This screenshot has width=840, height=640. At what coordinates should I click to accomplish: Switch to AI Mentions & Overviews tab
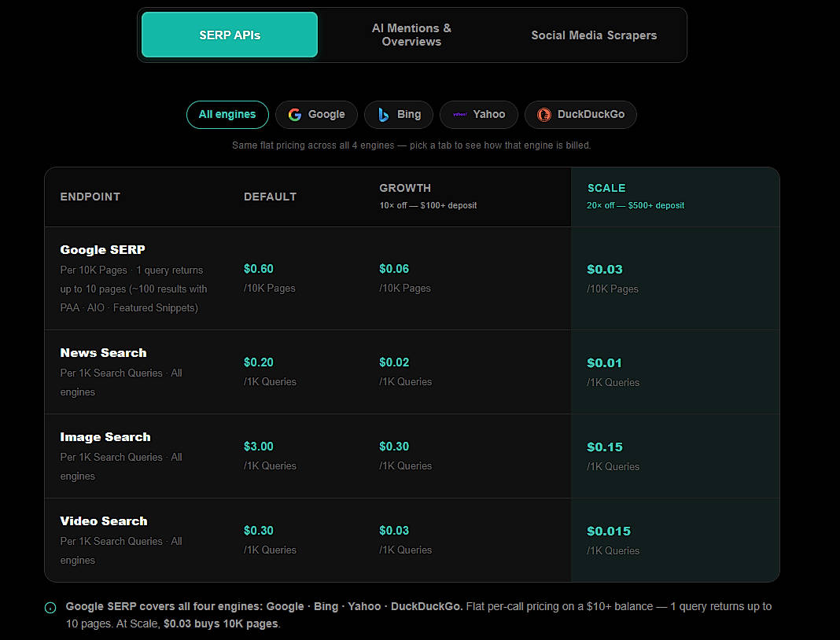click(411, 35)
